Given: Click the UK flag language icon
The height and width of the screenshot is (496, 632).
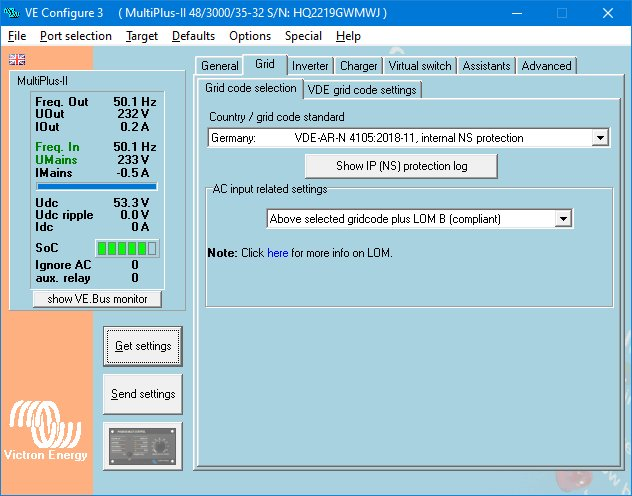Looking at the screenshot, I should (17, 59).
